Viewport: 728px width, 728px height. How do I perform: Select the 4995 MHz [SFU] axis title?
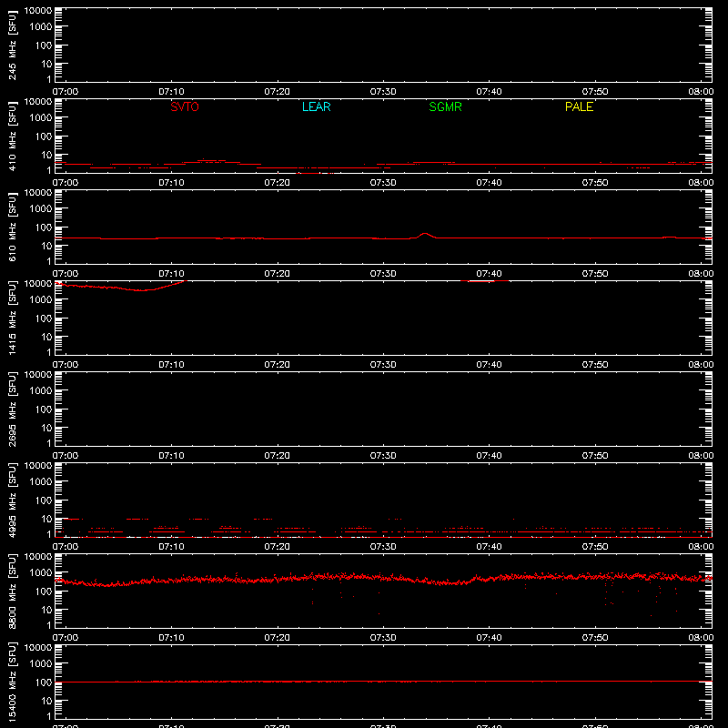(12, 500)
